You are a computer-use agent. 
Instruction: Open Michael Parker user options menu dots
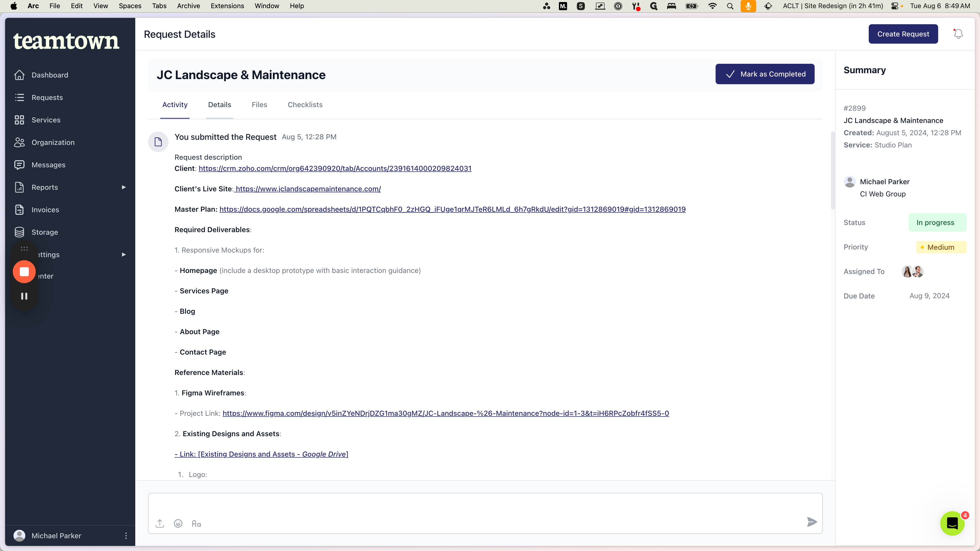point(126,535)
